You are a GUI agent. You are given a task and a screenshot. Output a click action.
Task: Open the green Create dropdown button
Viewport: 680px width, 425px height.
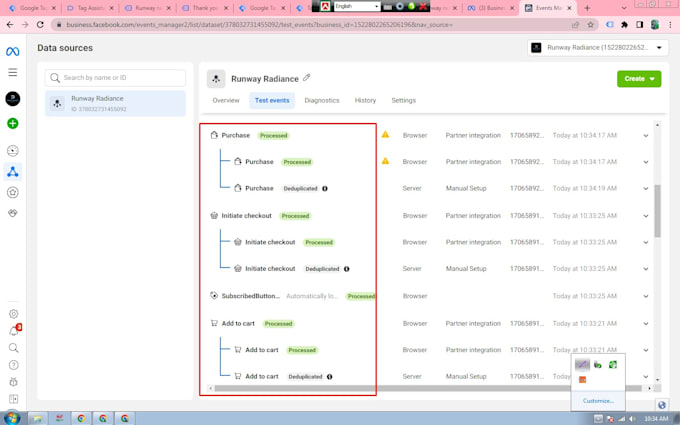(x=639, y=79)
